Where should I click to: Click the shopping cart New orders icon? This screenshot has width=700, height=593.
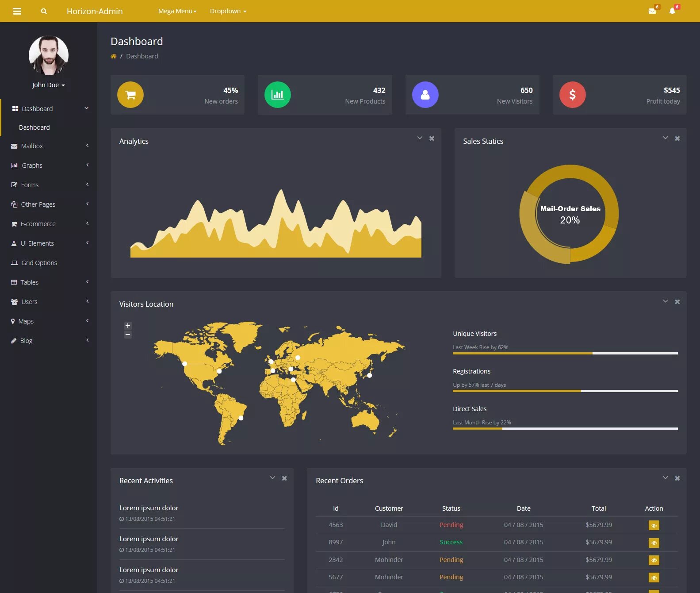[x=130, y=95]
